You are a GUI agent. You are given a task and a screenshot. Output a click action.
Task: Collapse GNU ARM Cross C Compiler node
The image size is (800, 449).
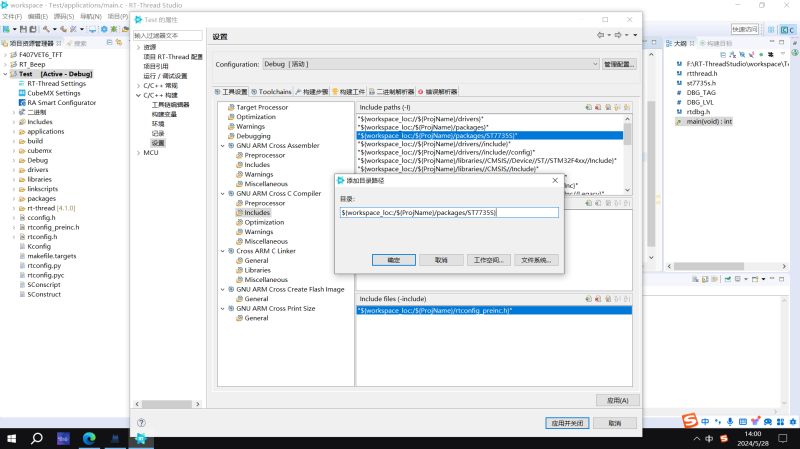click(222, 194)
